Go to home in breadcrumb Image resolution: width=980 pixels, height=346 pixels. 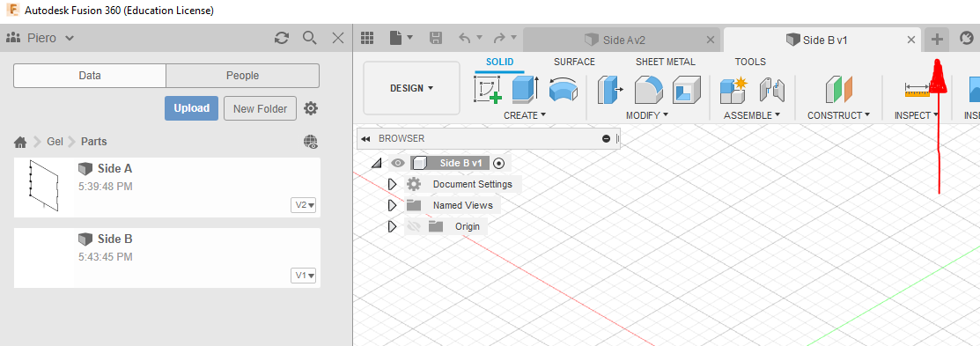pyautogui.click(x=20, y=142)
